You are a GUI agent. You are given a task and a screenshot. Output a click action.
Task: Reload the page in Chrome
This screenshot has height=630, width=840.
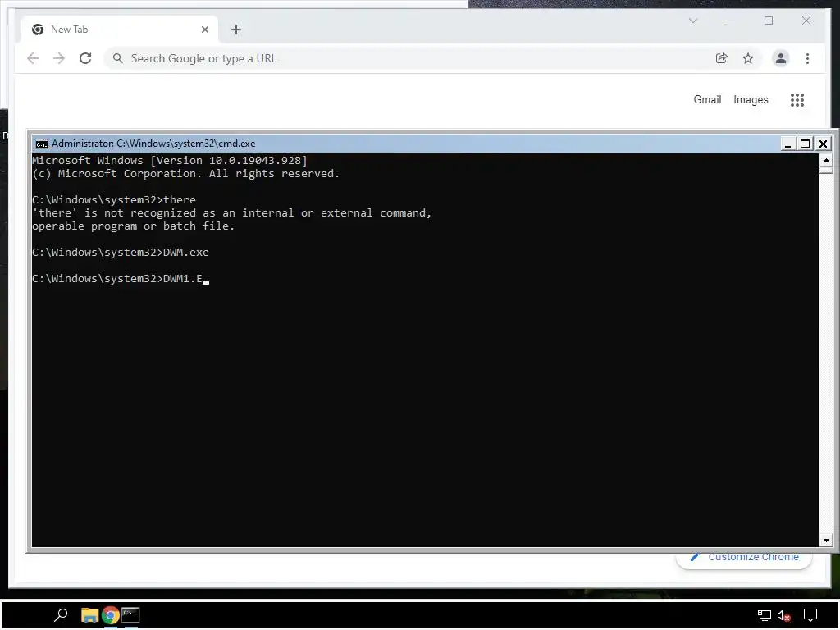(x=85, y=58)
